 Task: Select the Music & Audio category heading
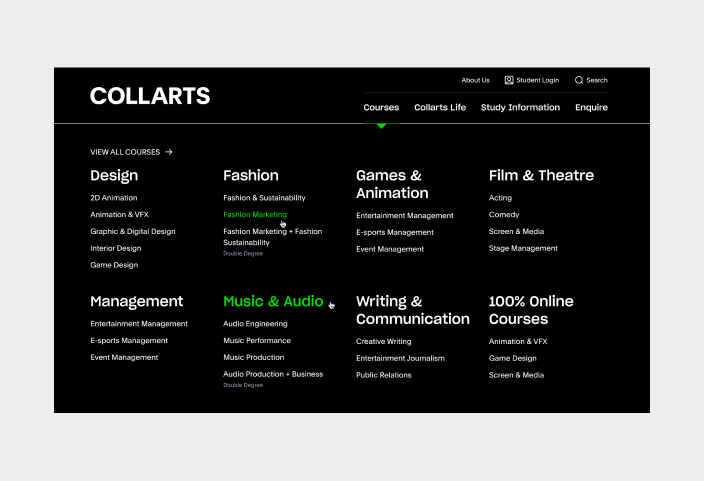point(273,301)
